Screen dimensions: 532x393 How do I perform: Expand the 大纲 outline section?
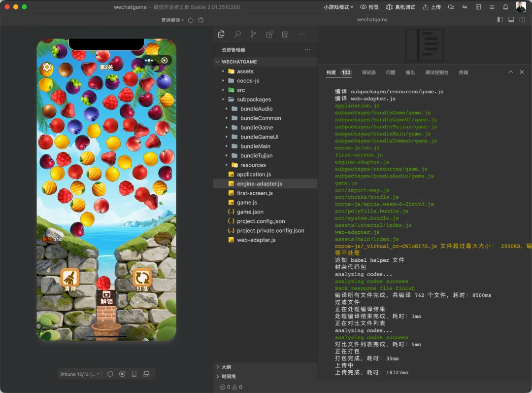click(266, 367)
